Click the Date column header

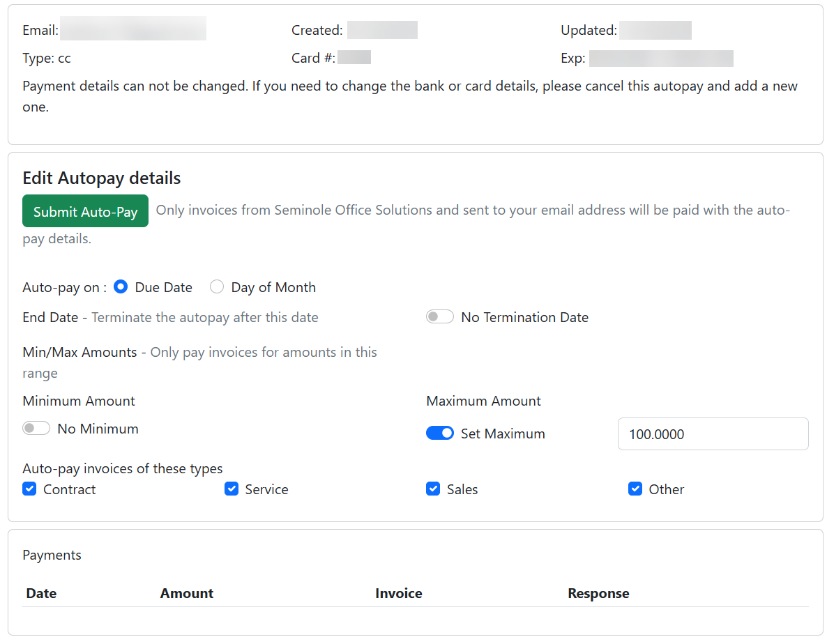[40, 593]
